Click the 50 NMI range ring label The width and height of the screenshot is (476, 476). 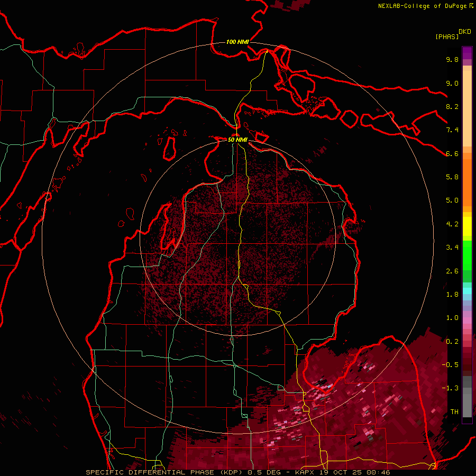point(237,140)
